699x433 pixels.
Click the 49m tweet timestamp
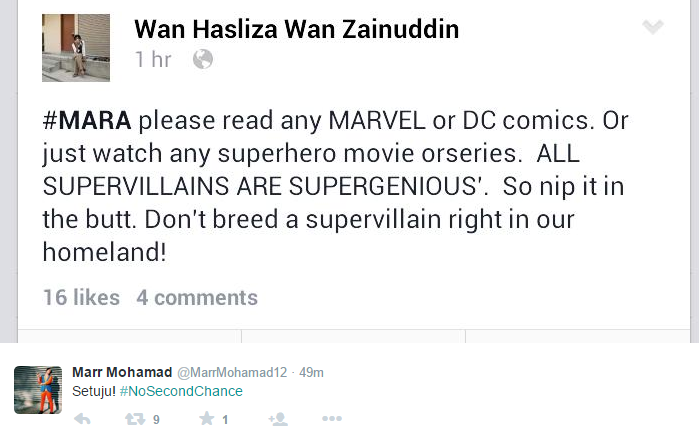(312, 372)
